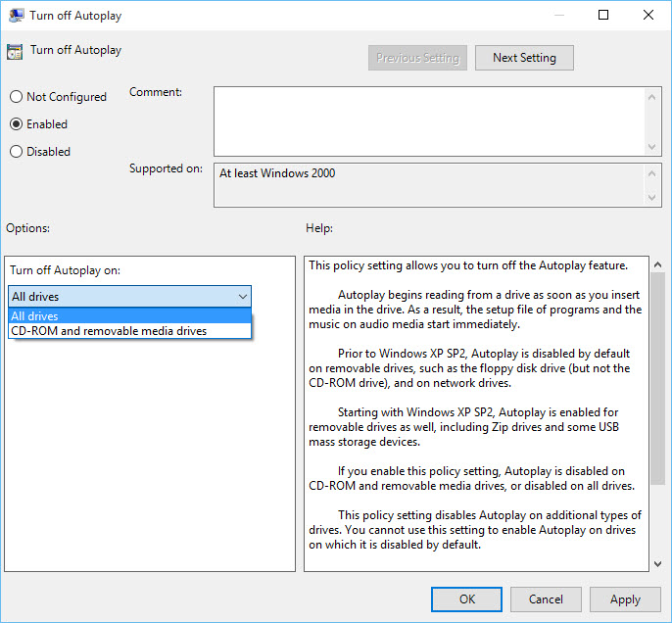
Task: Click Supported on scrollbar down arrow
Action: (x=653, y=198)
